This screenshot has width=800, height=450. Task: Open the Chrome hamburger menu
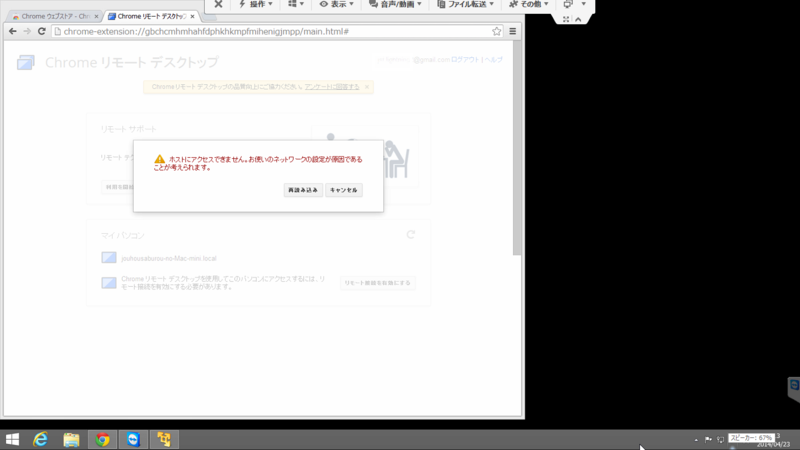pos(513,32)
